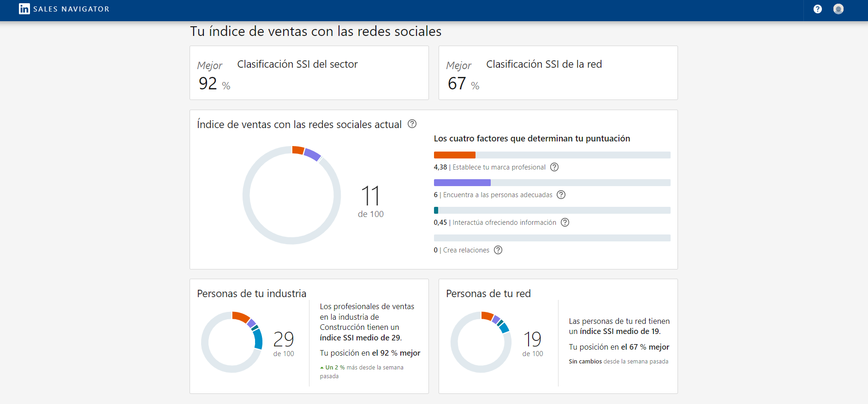Click the score 11 de 100
868x404 pixels.
click(371, 201)
